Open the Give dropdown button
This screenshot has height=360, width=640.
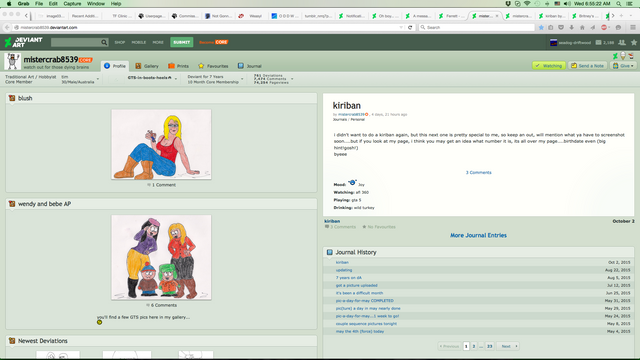tap(623, 66)
